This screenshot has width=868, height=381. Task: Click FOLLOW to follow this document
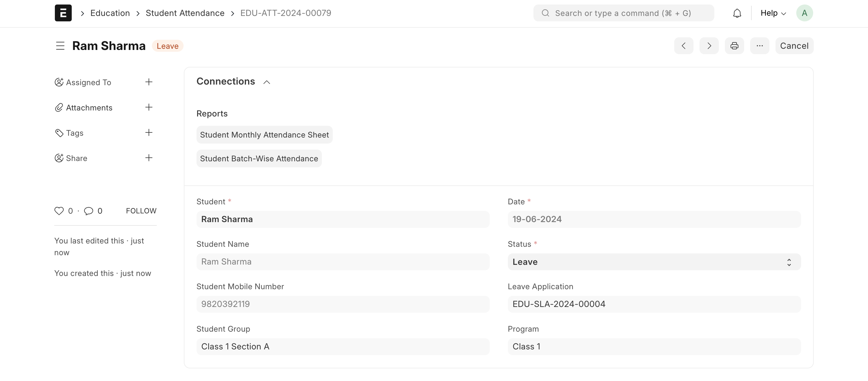pos(141,211)
